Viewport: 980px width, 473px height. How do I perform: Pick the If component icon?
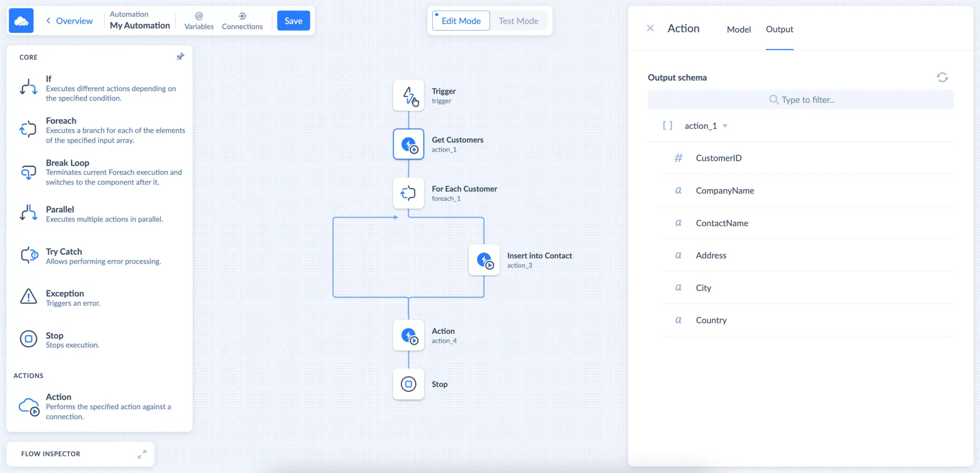(x=29, y=87)
